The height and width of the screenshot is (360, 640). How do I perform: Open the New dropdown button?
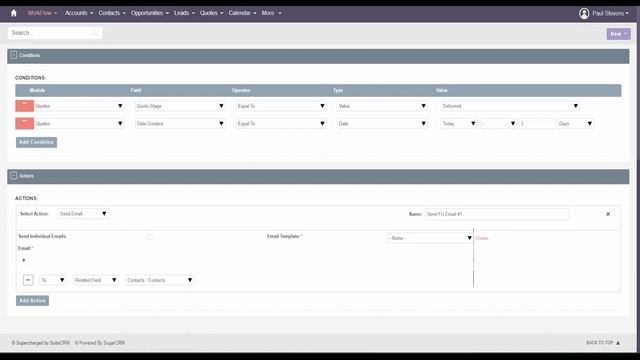618,34
